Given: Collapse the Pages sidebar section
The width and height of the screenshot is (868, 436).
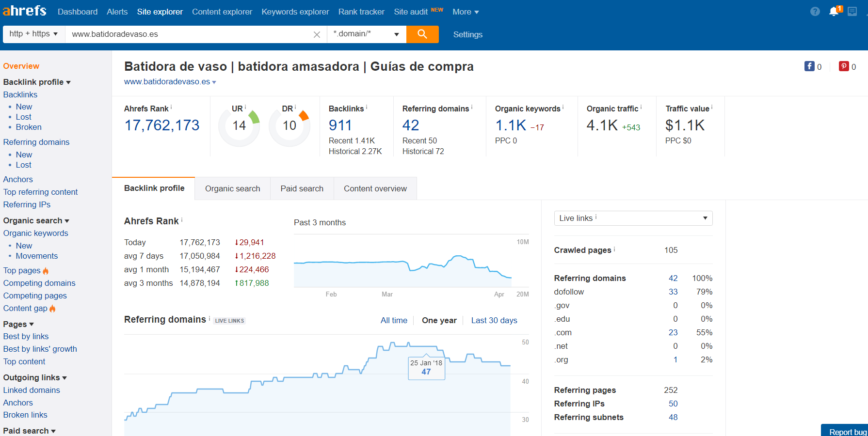Looking at the screenshot, I should [x=18, y=324].
